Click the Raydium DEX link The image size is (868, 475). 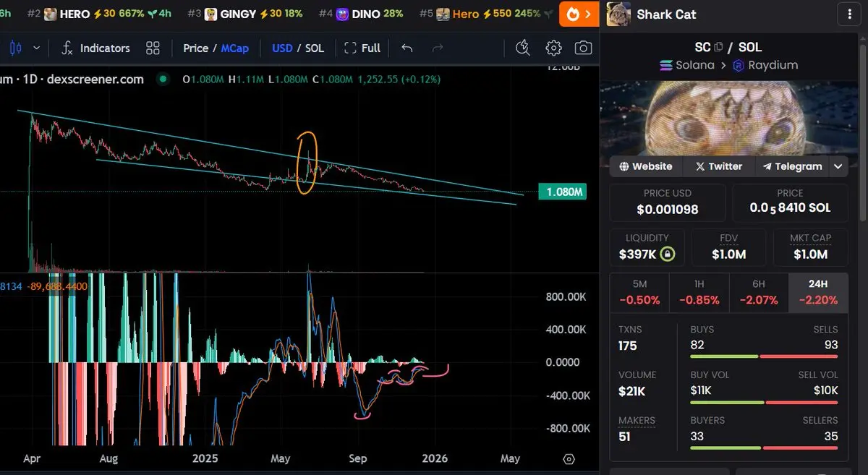765,65
